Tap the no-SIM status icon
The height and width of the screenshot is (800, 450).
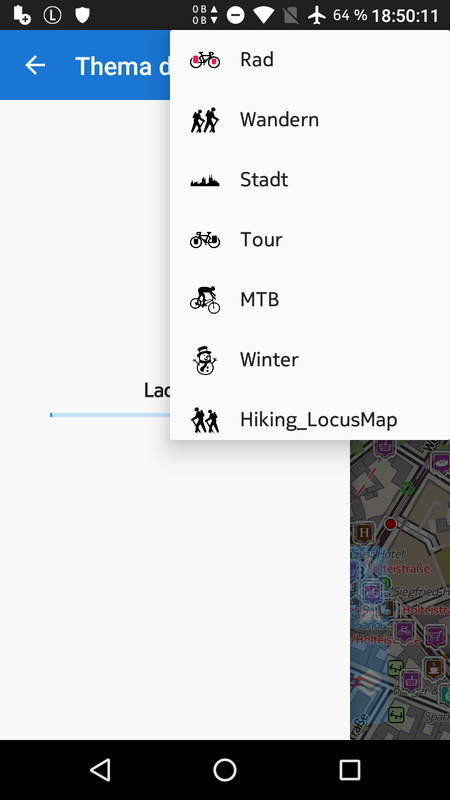tap(290, 15)
